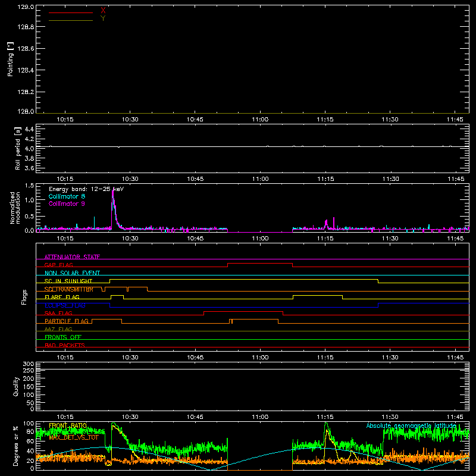Image resolution: width=476 pixels, height=476 pixels.
Task: Click the ATTENUATOR_STATE flag label
Action: click(72, 257)
